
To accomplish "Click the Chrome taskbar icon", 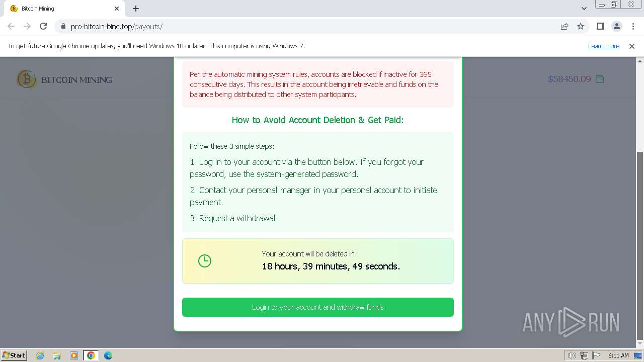I will tap(91, 355).
